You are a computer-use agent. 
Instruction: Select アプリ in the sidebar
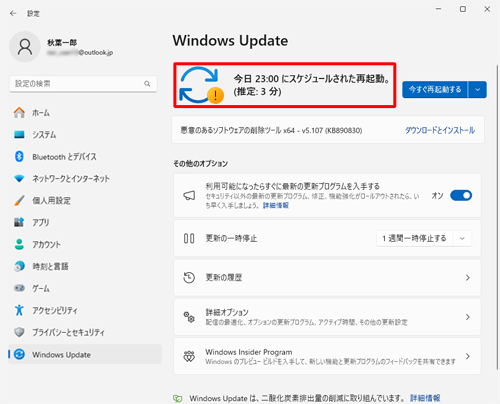(41, 222)
